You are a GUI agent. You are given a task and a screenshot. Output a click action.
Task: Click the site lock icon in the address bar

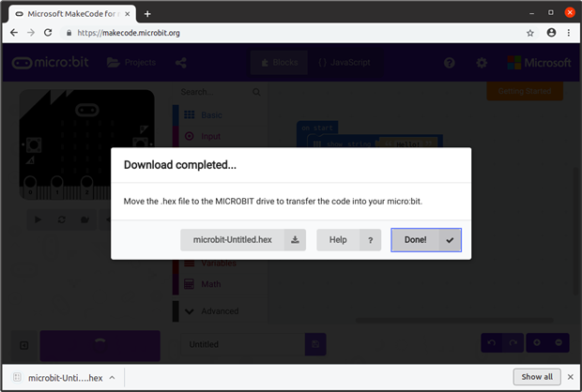[x=69, y=33]
